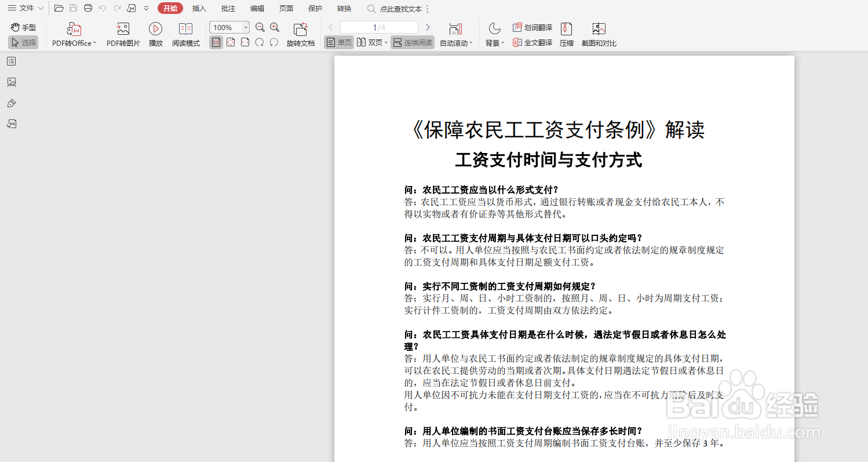Click 全文翻译 full text translation
The height and width of the screenshot is (462, 868).
(x=533, y=42)
